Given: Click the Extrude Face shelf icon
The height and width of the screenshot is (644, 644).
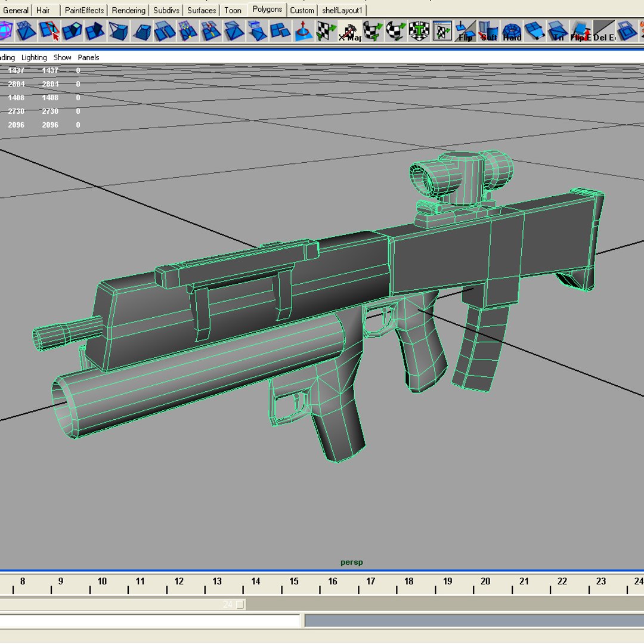Looking at the screenshot, I should 72,31.
